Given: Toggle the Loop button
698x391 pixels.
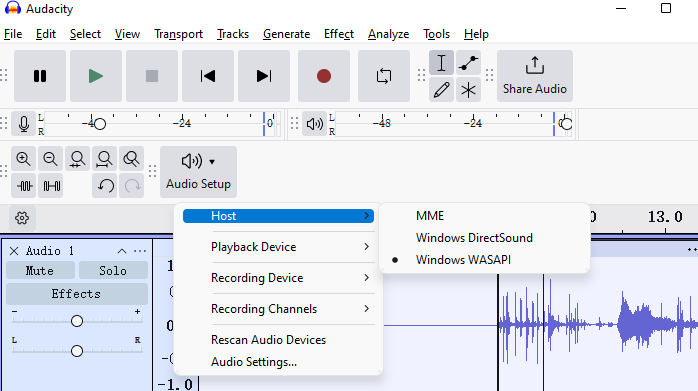Looking at the screenshot, I should (x=384, y=76).
